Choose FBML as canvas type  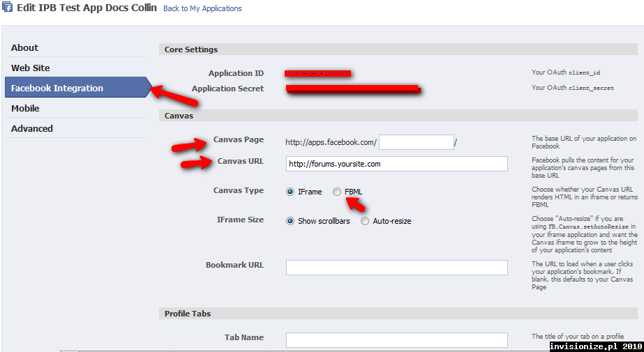(x=337, y=192)
